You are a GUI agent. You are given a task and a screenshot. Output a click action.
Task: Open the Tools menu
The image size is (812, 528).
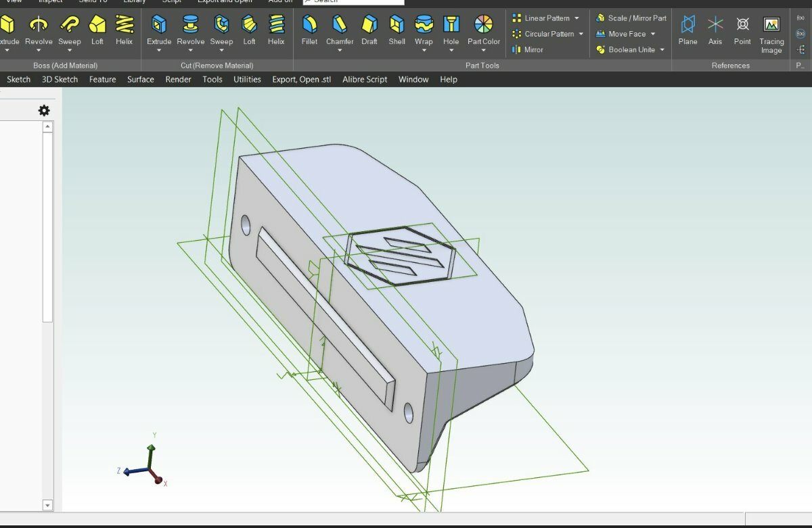click(212, 79)
